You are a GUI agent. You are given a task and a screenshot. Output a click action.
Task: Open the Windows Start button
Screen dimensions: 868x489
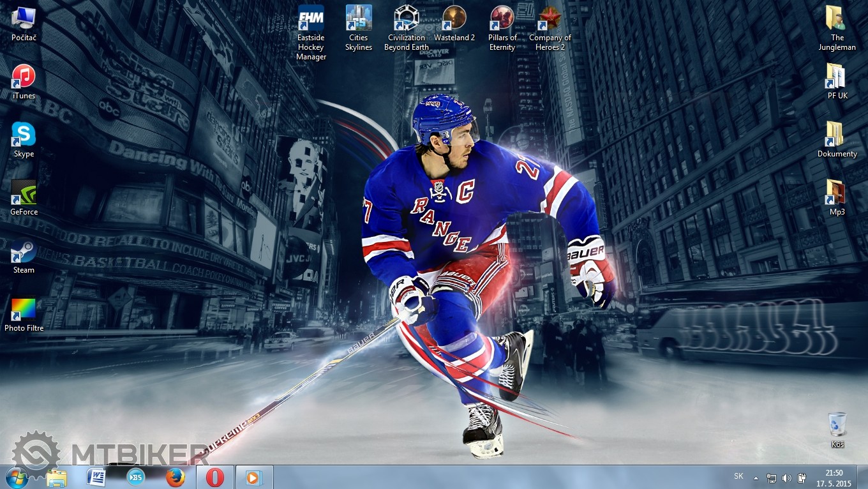click(x=17, y=477)
